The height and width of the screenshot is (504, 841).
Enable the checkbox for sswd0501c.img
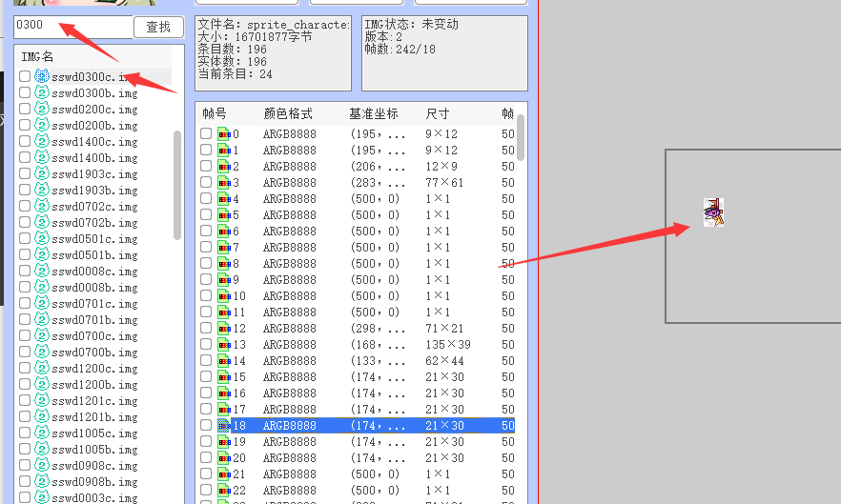(25, 239)
